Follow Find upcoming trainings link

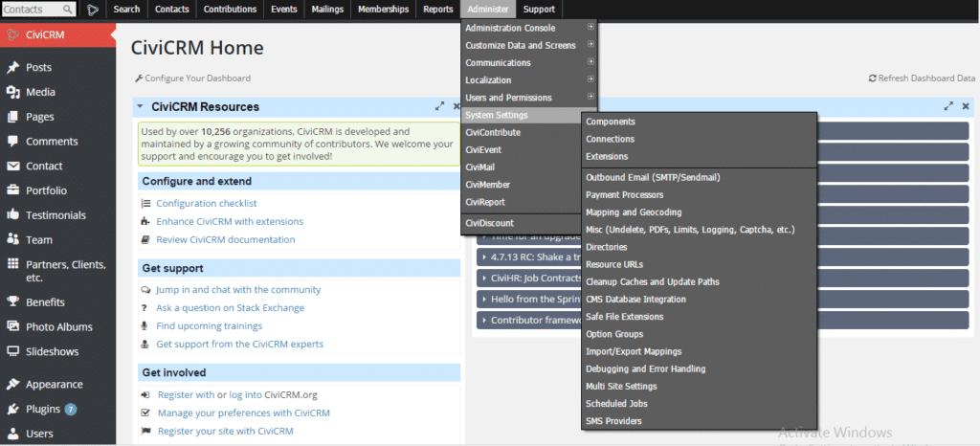(210, 326)
